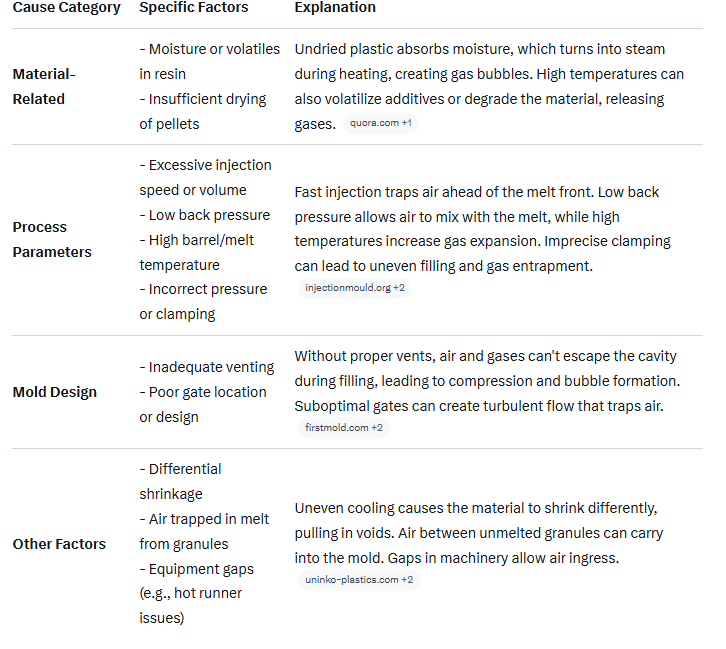Select the Process Parameters row label
Image resolution: width=726 pixels, height=649 pixels.
pyautogui.click(x=52, y=240)
